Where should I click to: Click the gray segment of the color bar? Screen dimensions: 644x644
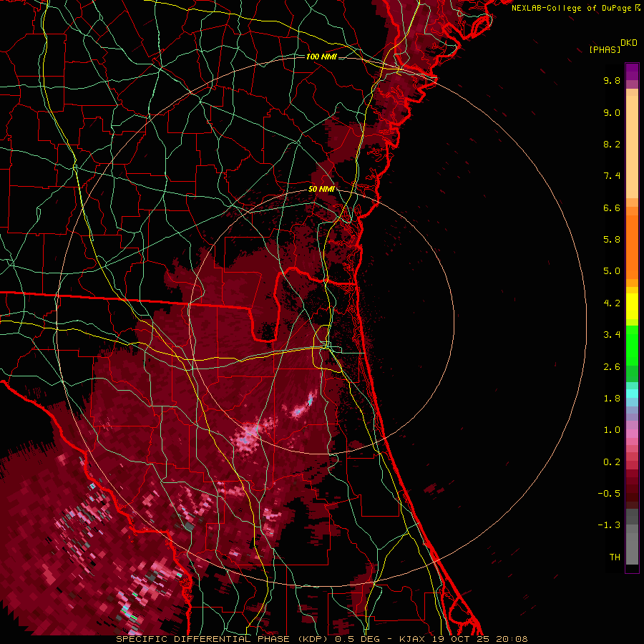pos(632,537)
